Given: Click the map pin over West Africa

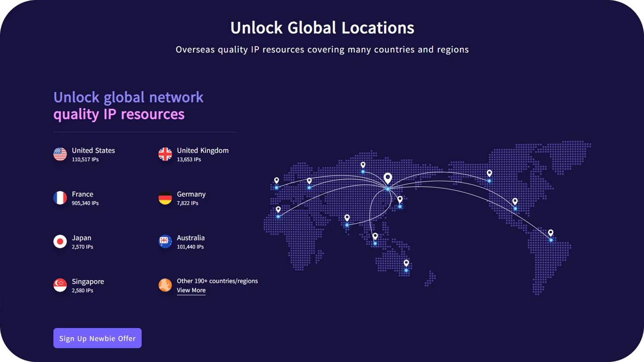Looking at the screenshot, I should (278, 209).
